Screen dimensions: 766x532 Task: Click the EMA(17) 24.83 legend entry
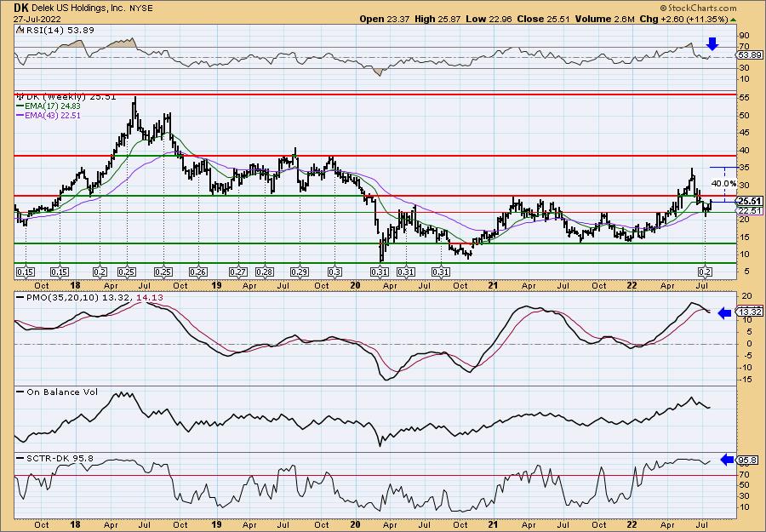tap(49, 106)
